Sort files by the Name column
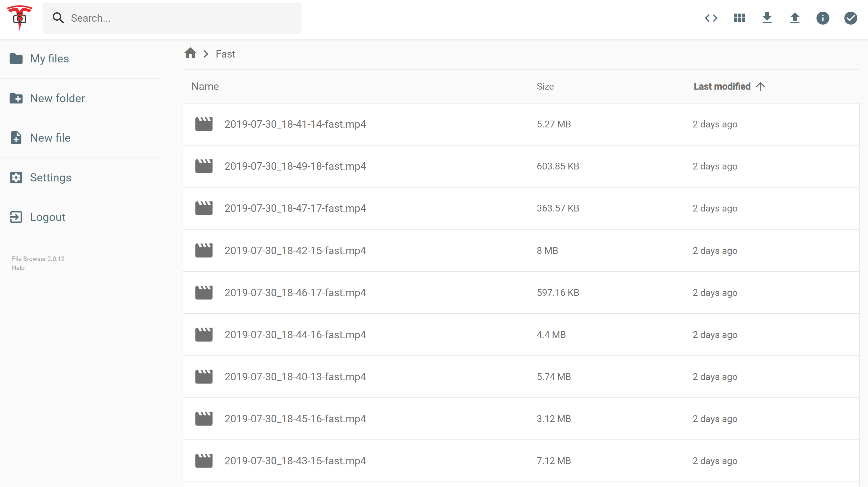Image resolution: width=868 pixels, height=487 pixels. [x=205, y=86]
